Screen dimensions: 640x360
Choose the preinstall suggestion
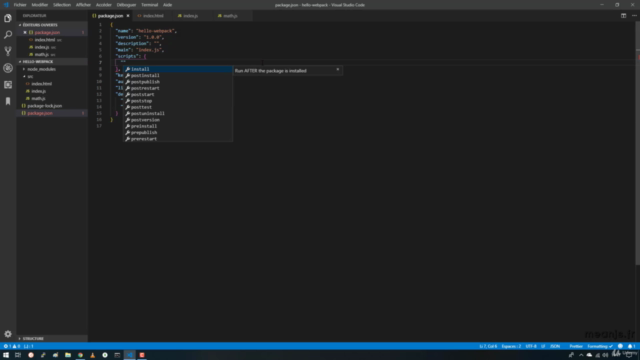(178, 126)
